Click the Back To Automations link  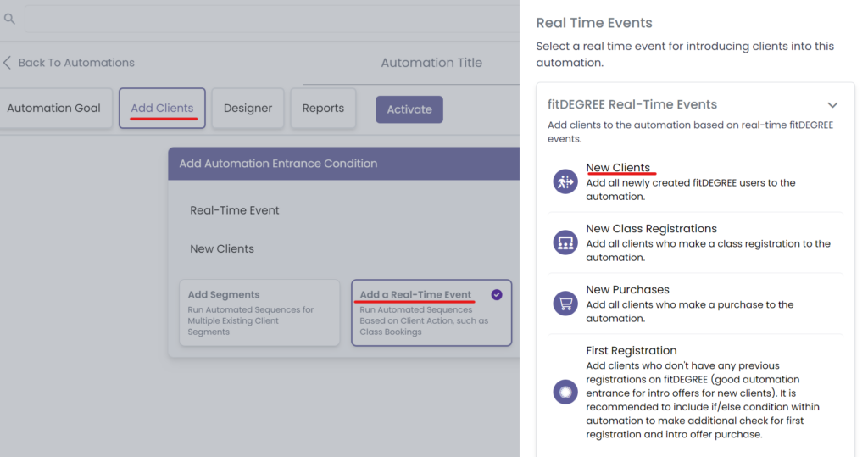click(76, 63)
